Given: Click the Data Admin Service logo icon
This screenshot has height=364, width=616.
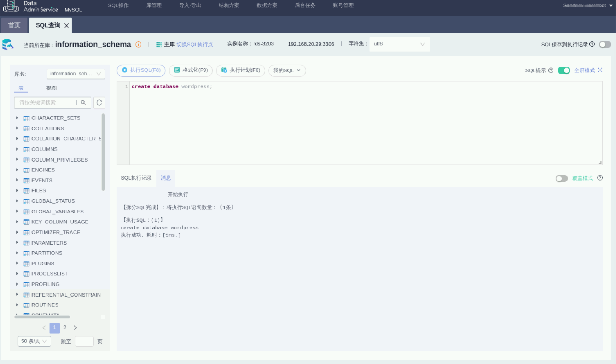Looking at the screenshot, I should coord(11,6).
